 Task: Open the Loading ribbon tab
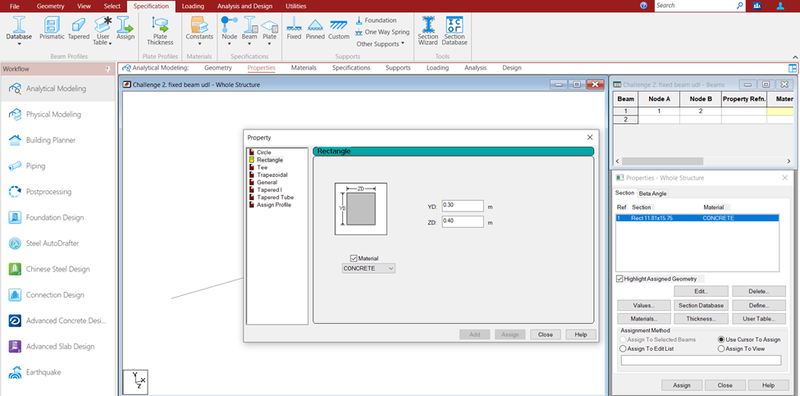pos(193,6)
